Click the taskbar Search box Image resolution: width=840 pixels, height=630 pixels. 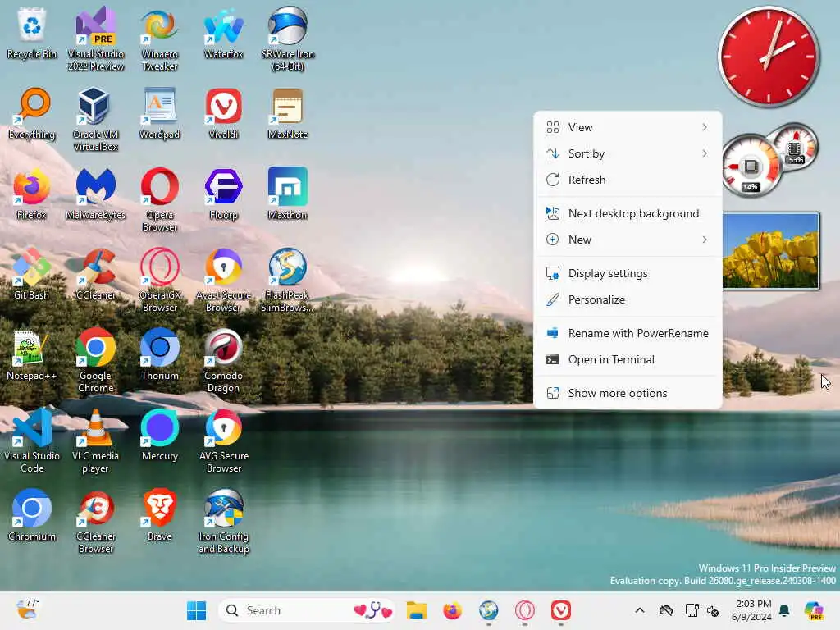point(307,610)
